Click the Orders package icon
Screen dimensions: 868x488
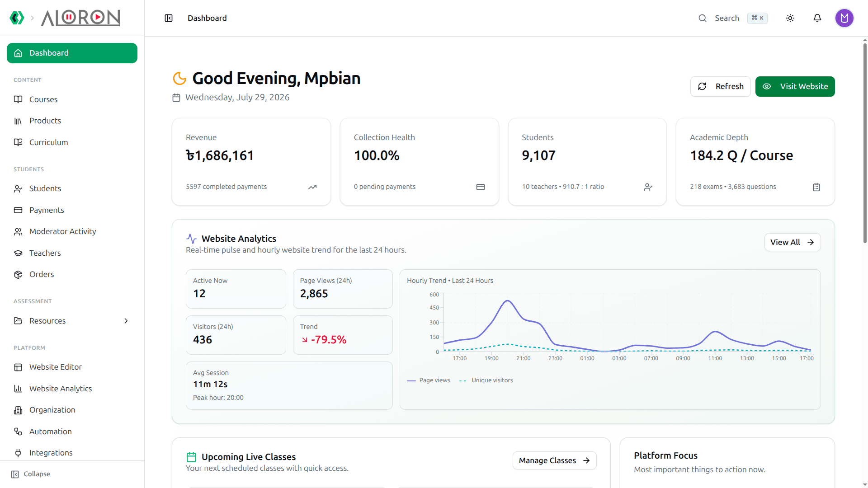[x=18, y=275]
